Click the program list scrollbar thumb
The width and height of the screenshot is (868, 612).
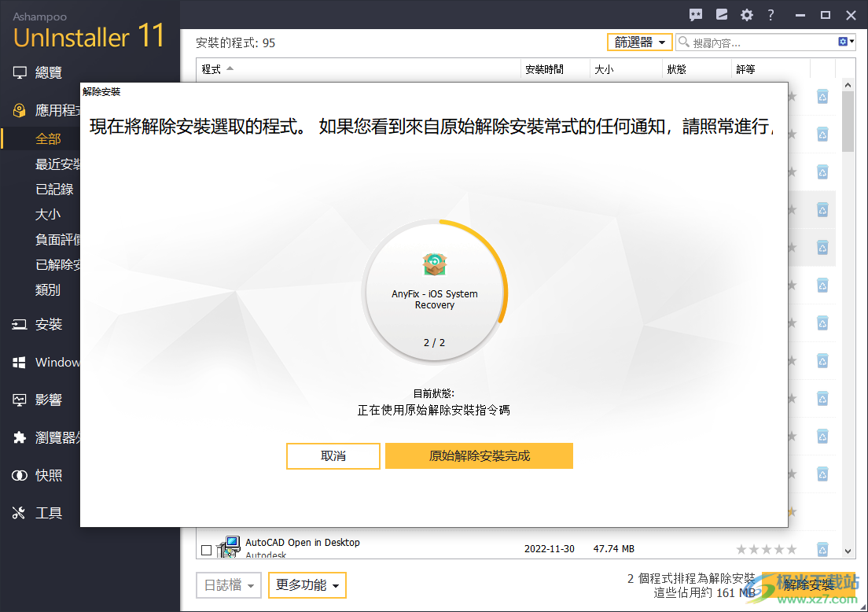pyautogui.click(x=848, y=121)
